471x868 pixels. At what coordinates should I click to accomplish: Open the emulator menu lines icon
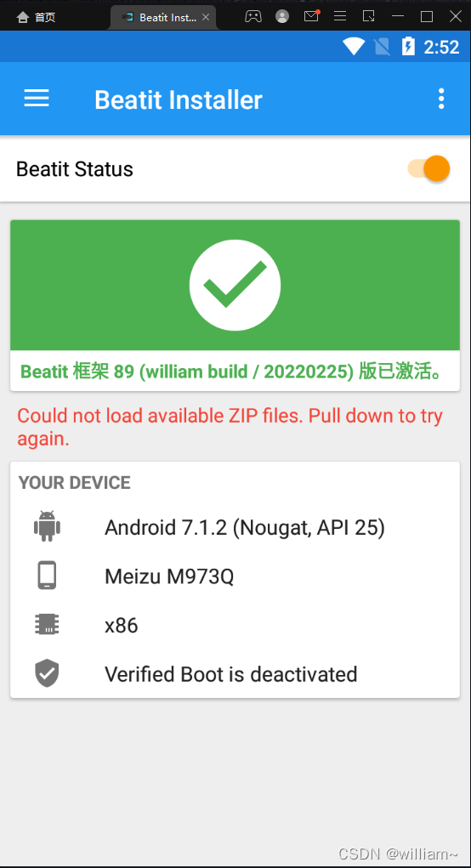click(340, 17)
